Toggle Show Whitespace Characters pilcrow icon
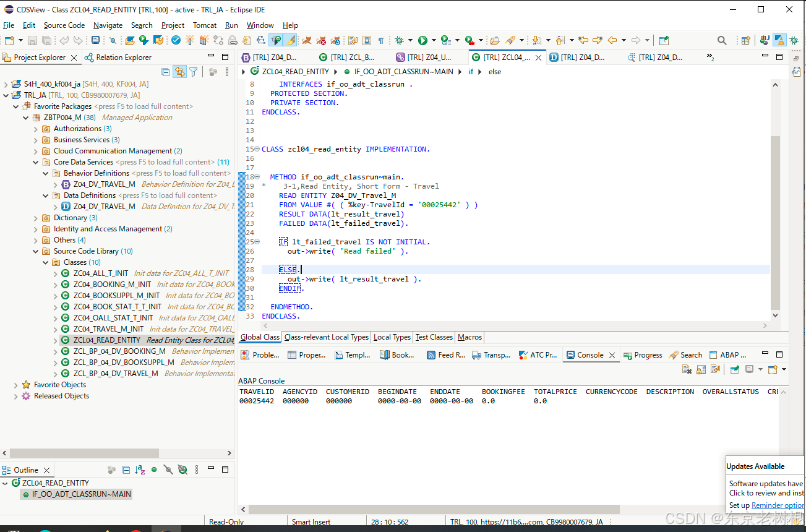Image resolution: width=806 pixels, height=532 pixels. tap(381, 40)
